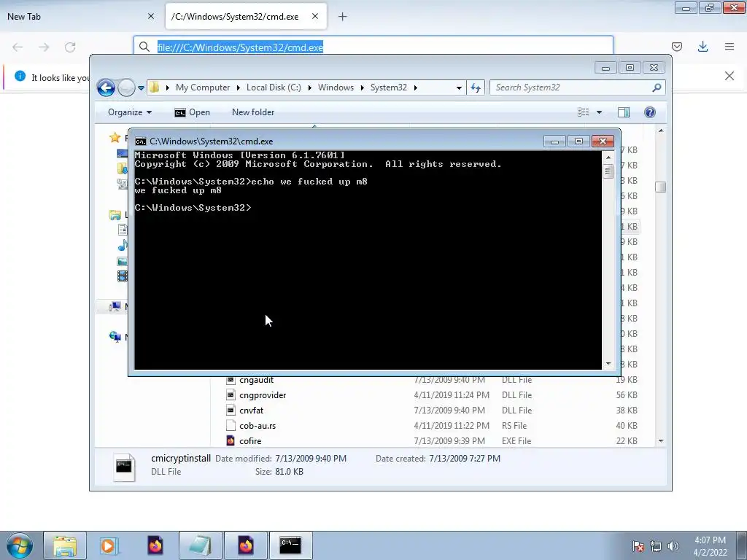Open Windows Media Player from taskbar
This screenshot has height=560, width=747.
[x=108, y=545]
